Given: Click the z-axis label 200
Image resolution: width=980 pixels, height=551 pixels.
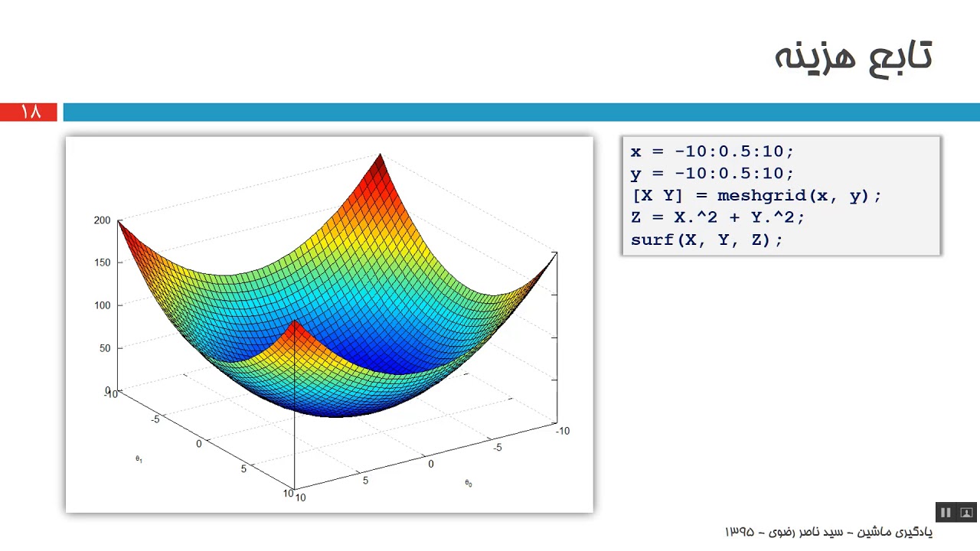Looking at the screenshot, I should pos(103,220).
